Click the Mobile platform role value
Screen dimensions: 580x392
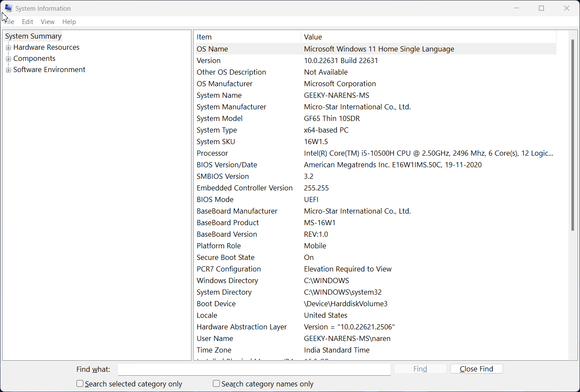tap(315, 246)
